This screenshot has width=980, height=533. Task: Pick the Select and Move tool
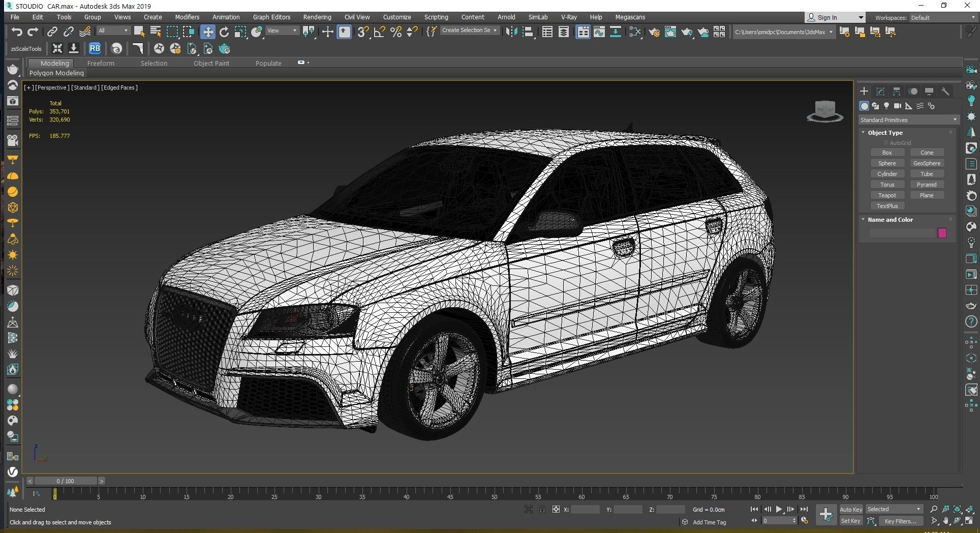pyautogui.click(x=208, y=32)
